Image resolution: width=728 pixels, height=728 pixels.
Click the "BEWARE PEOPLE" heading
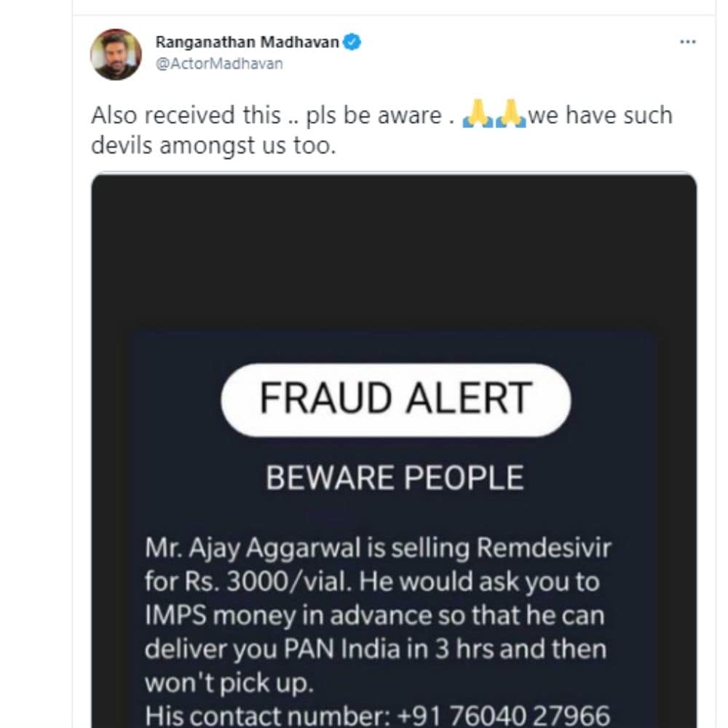(395, 478)
